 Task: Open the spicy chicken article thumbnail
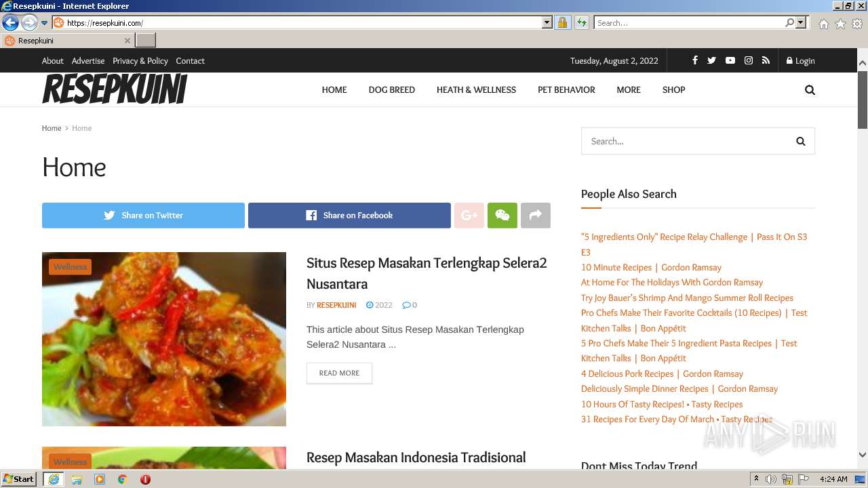click(164, 339)
